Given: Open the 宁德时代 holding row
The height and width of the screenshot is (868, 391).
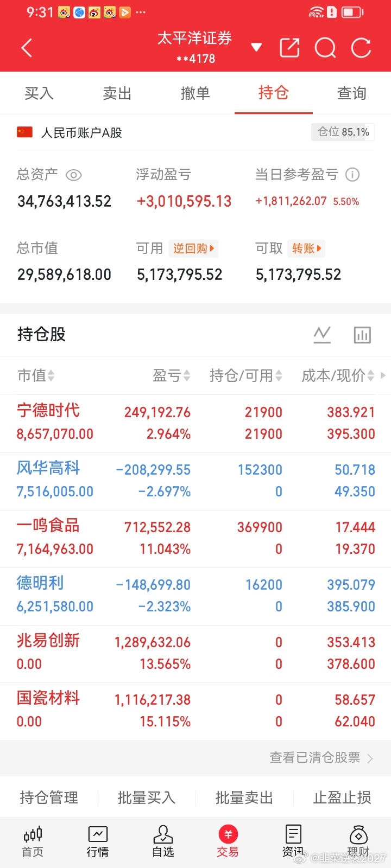Looking at the screenshot, I should pyautogui.click(x=195, y=423).
